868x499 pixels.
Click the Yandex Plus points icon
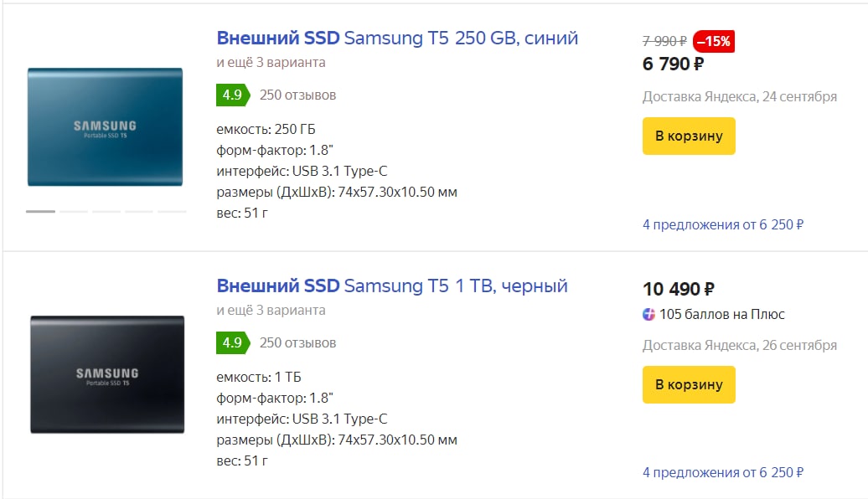[x=649, y=315]
